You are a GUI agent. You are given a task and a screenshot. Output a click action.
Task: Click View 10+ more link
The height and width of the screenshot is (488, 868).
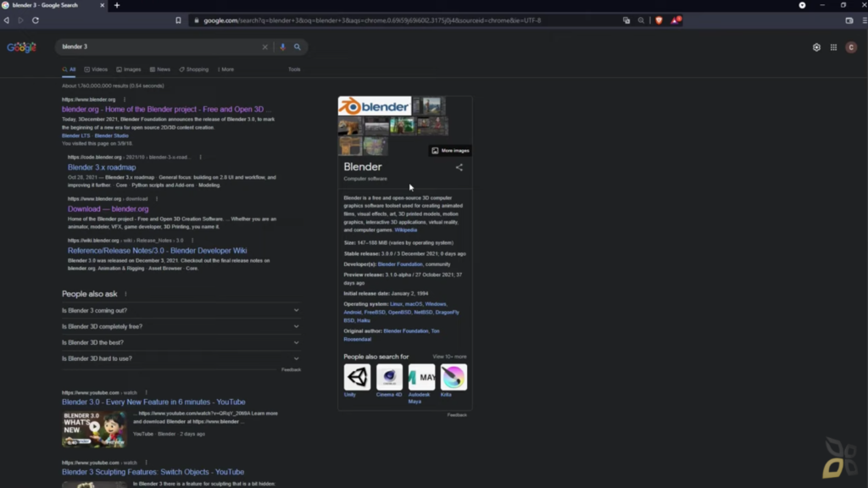click(449, 357)
